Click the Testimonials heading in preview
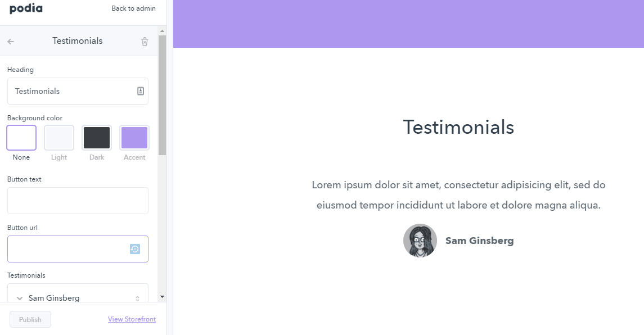This screenshot has height=335, width=644. click(458, 127)
